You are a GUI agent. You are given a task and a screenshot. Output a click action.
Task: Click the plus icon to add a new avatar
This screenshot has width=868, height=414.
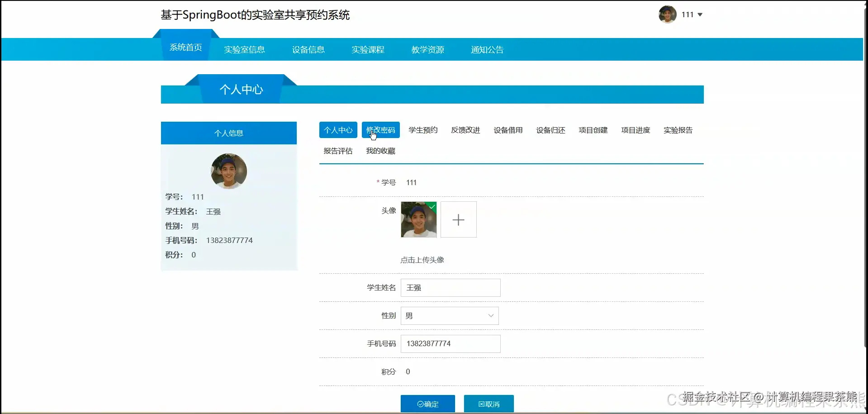coord(458,219)
